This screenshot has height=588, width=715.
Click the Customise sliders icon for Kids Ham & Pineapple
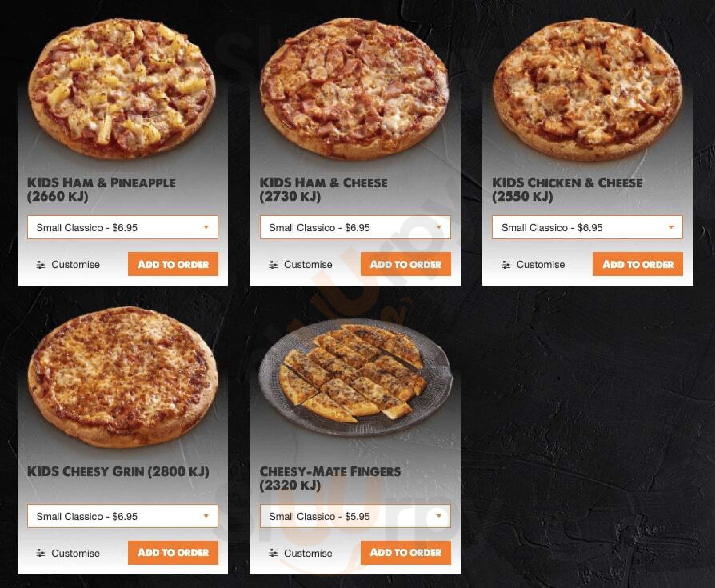tap(41, 265)
